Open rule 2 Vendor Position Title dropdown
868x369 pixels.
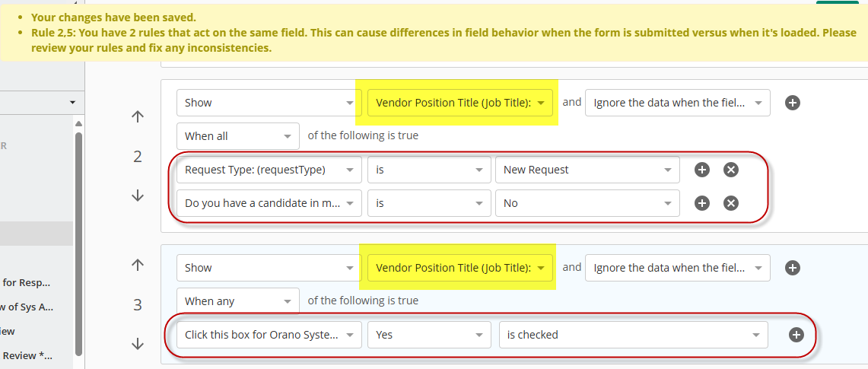[x=460, y=103]
